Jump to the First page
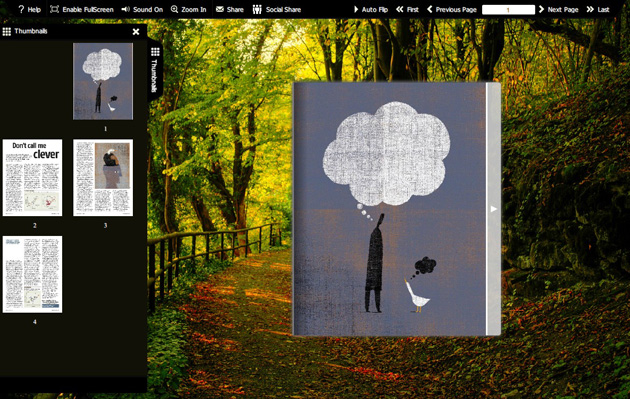Image resolution: width=630 pixels, height=399 pixels. (x=407, y=9)
